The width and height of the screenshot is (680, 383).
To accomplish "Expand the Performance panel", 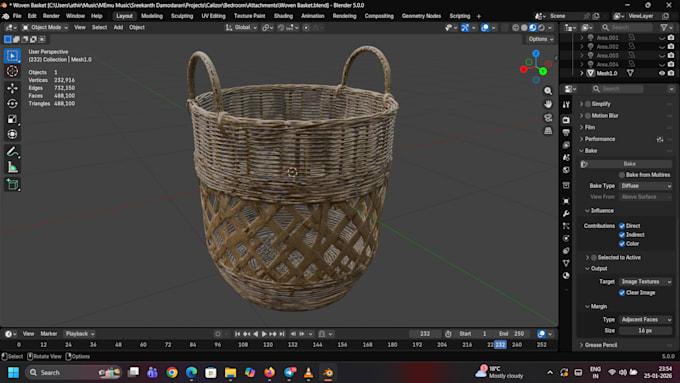I will click(599, 139).
